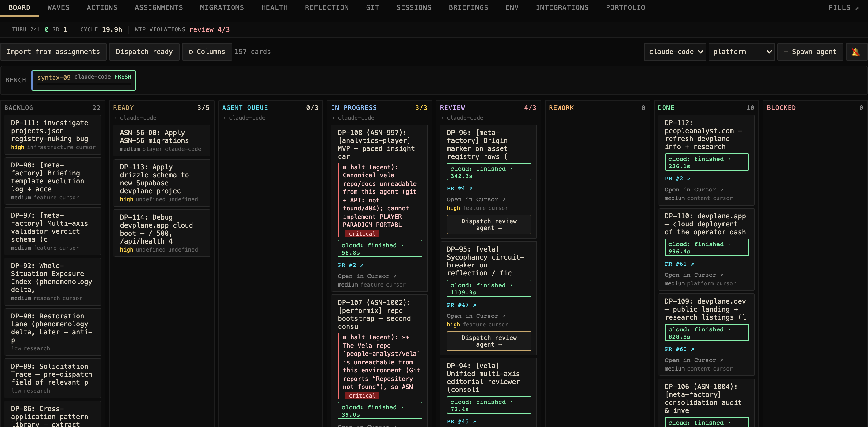Open in Cursor link on DP-110
Image resolution: width=868 pixels, height=427 pixels.
tap(694, 275)
